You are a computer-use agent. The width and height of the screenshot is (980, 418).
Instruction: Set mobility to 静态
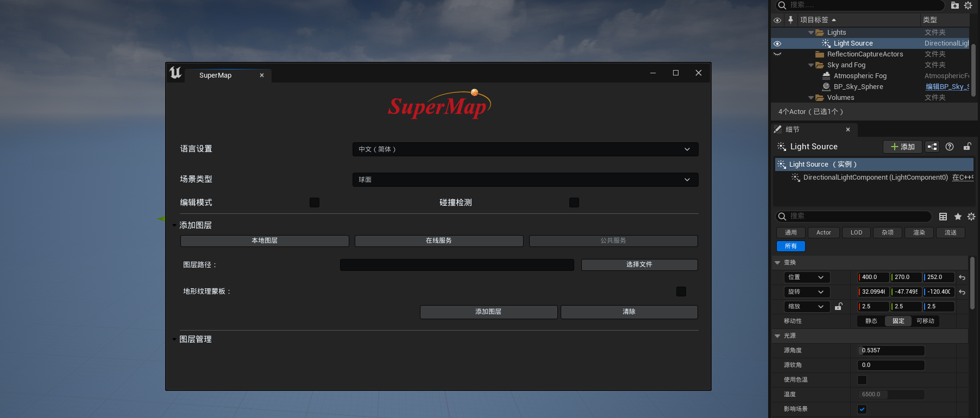tap(871, 321)
